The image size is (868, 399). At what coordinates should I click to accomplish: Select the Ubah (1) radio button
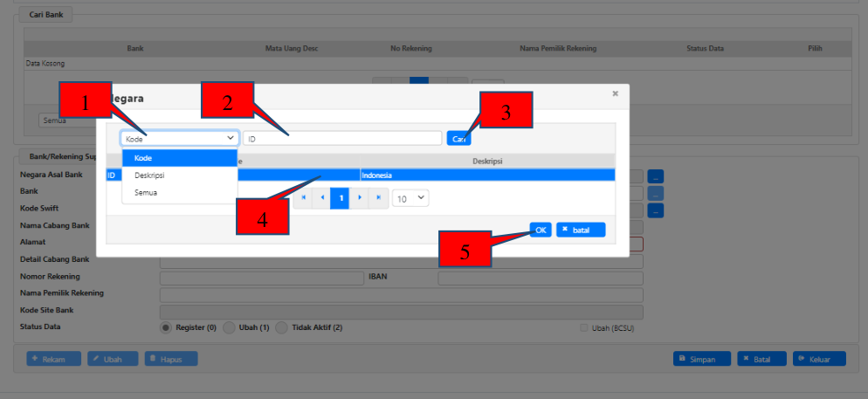pyautogui.click(x=230, y=327)
